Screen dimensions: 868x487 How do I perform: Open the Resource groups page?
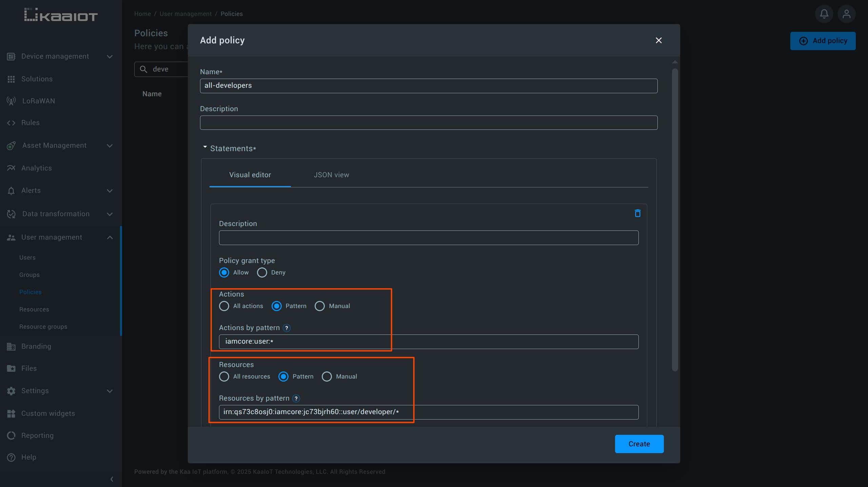(43, 326)
